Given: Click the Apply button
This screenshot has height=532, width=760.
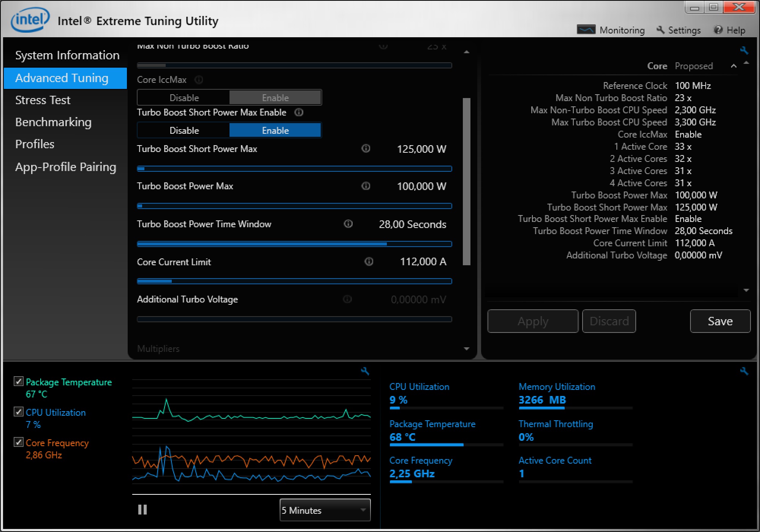Looking at the screenshot, I should (533, 321).
